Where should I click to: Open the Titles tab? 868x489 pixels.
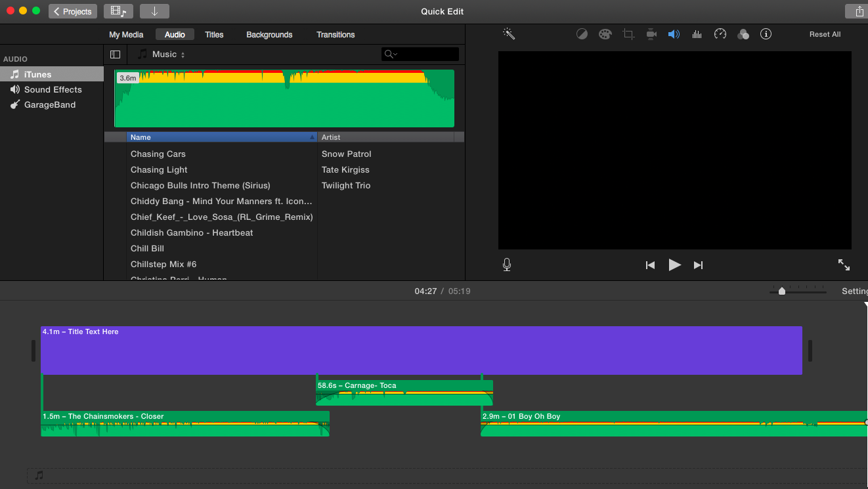tap(214, 35)
